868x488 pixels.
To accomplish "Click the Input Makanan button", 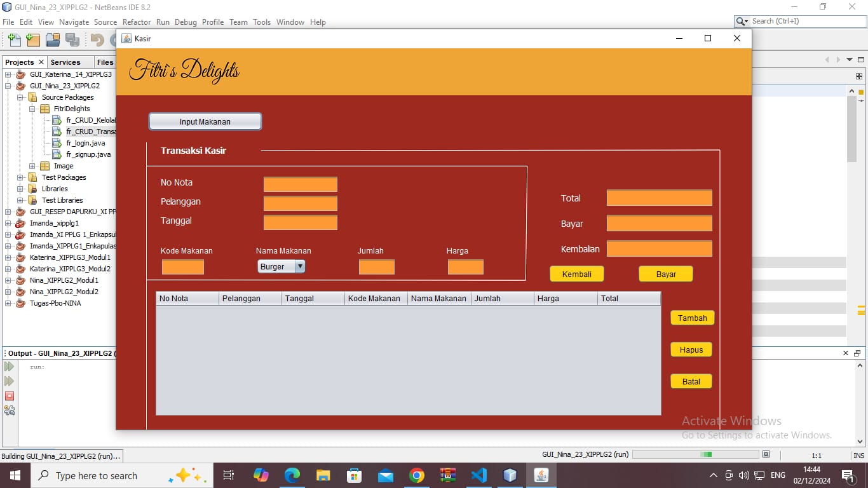I will tap(205, 121).
